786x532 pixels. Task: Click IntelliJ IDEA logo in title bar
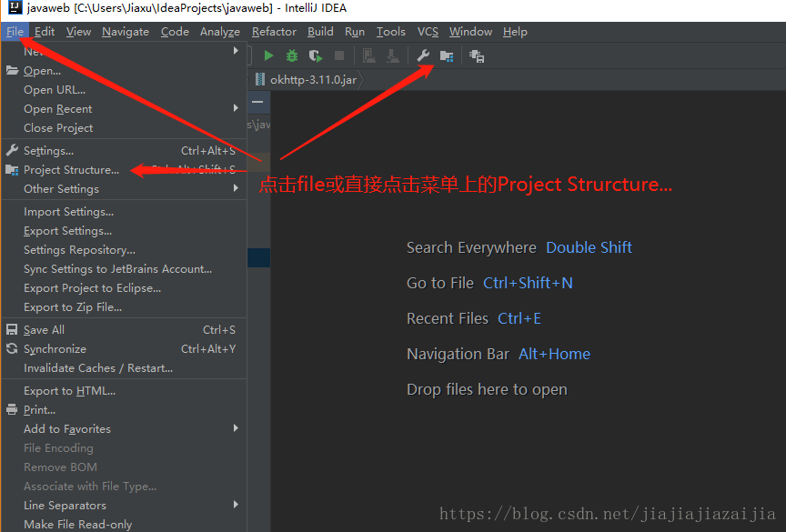tap(15, 7)
